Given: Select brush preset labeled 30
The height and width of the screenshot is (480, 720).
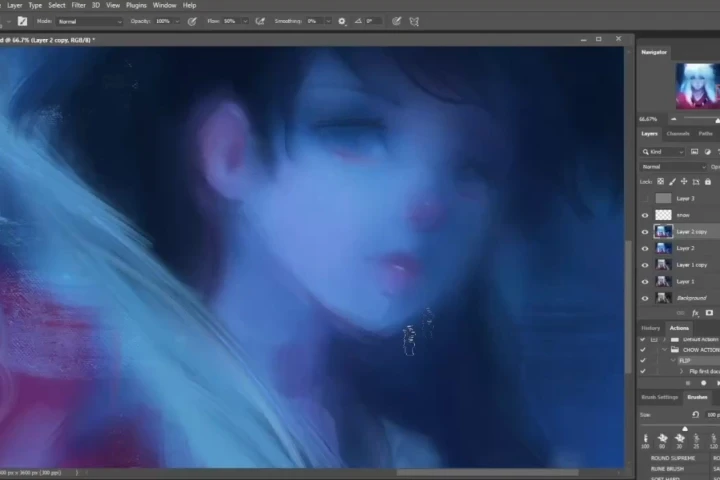Looking at the screenshot, I should [679, 441].
